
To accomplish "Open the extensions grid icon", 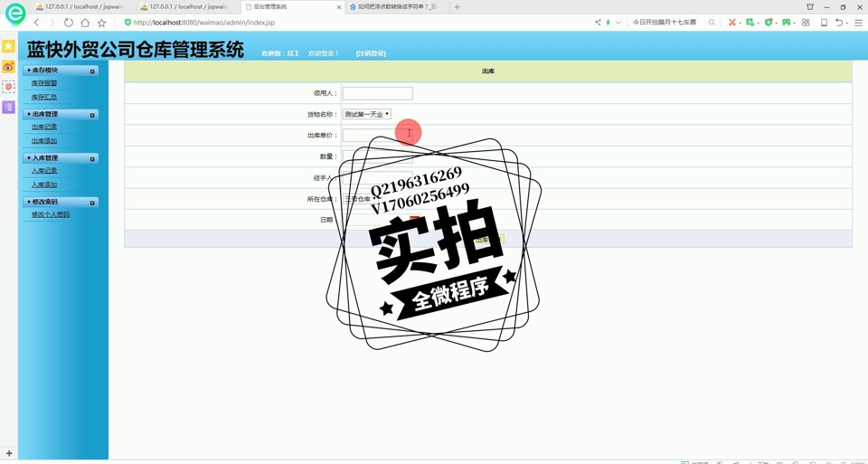I will (806, 23).
